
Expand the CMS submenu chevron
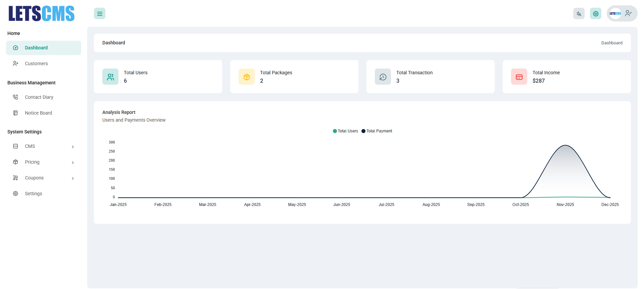click(x=73, y=147)
